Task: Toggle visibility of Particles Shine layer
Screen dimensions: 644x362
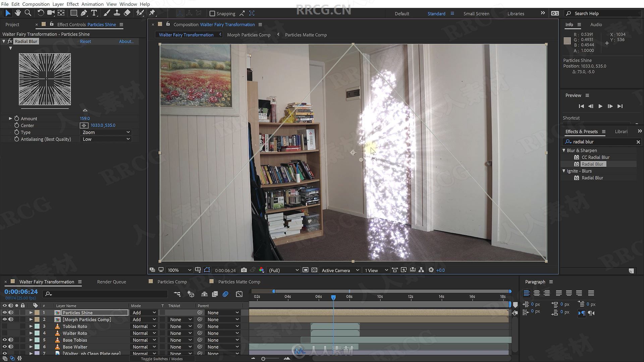Action: click(x=4, y=312)
